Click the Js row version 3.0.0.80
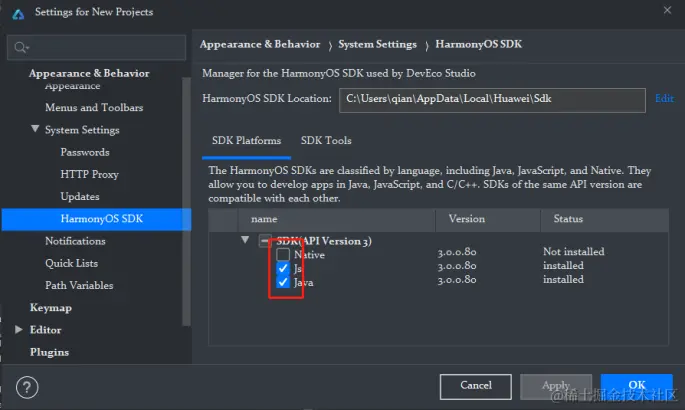Image resolution: width=685 pixels, height=410 pixels. [457, 266]
